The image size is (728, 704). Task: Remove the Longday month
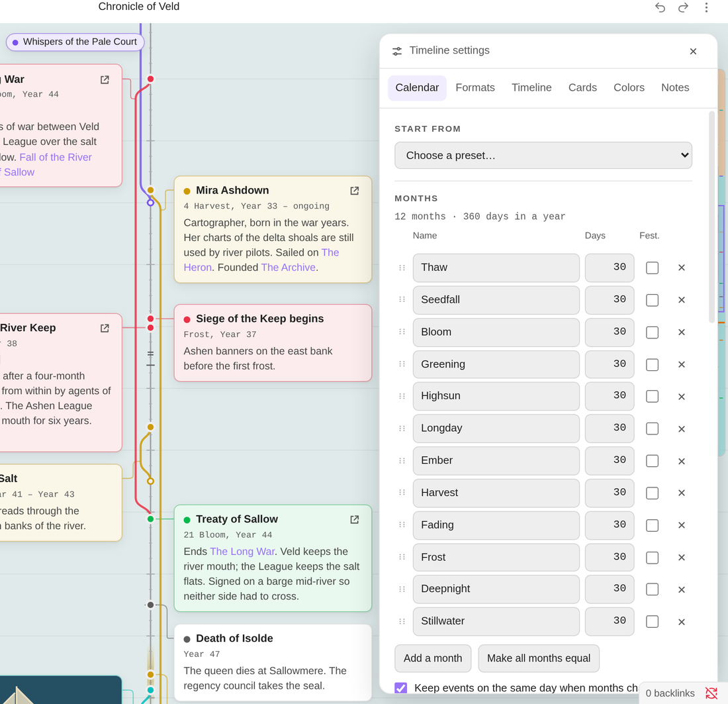(x=682, y=429)
